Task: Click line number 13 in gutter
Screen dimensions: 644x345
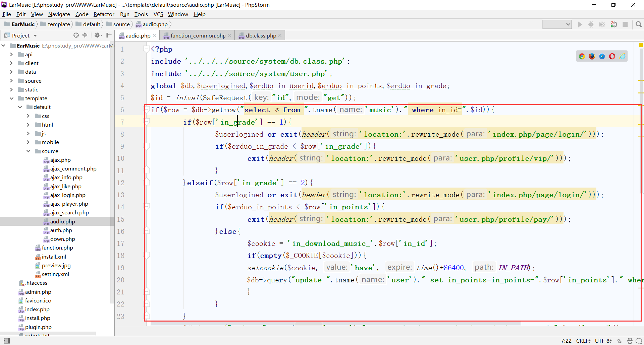Action: tap(120, 195)
